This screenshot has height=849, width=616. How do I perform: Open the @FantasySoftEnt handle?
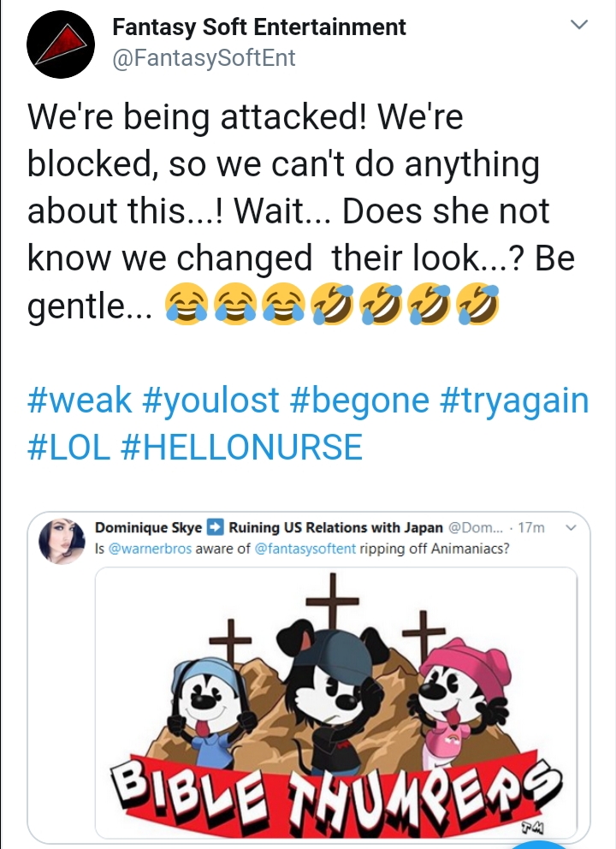[204, 58]
